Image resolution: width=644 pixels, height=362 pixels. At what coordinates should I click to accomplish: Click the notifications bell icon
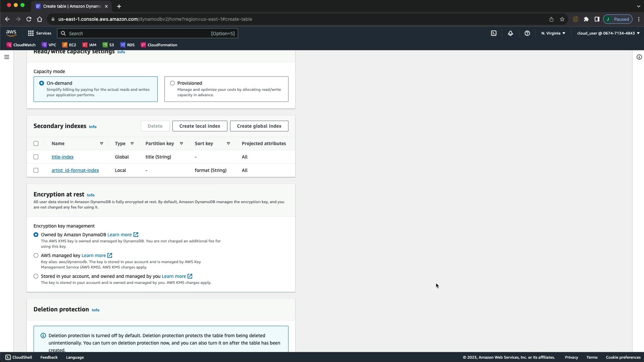point(510,33)
